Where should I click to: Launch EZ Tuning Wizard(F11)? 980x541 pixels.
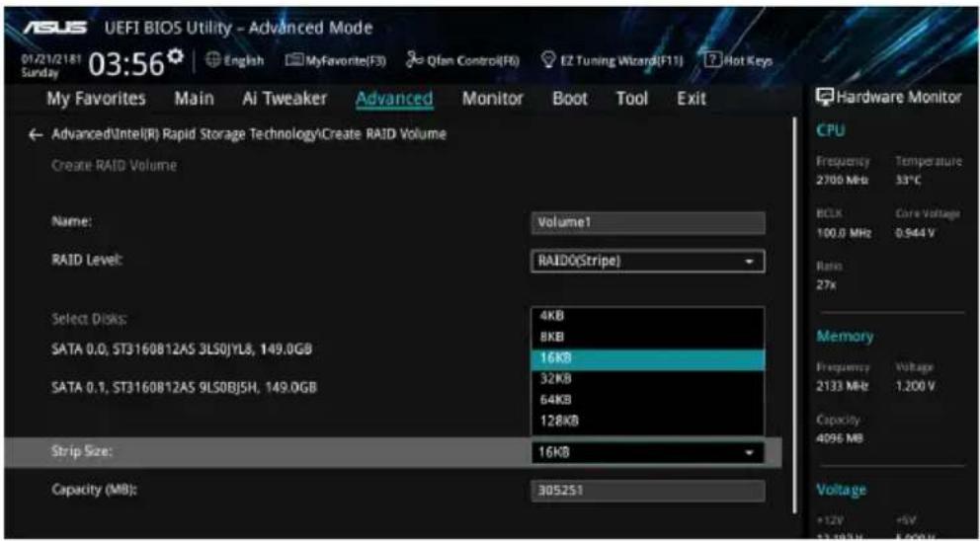pos(612,60)
